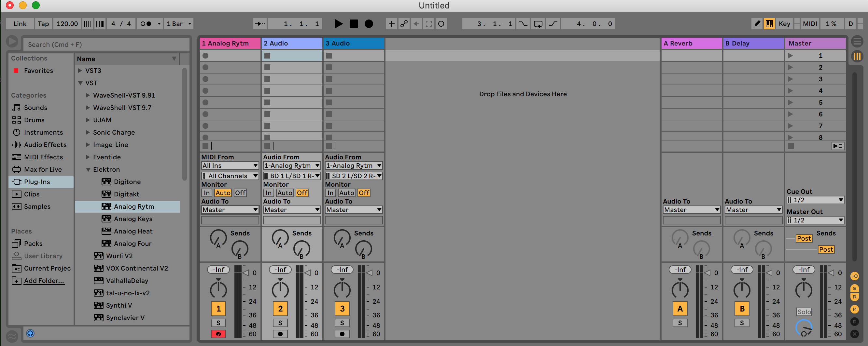Screen dimensions: 868x346
Task: Click the Play button in transport
Action: [x=338, y=24]
